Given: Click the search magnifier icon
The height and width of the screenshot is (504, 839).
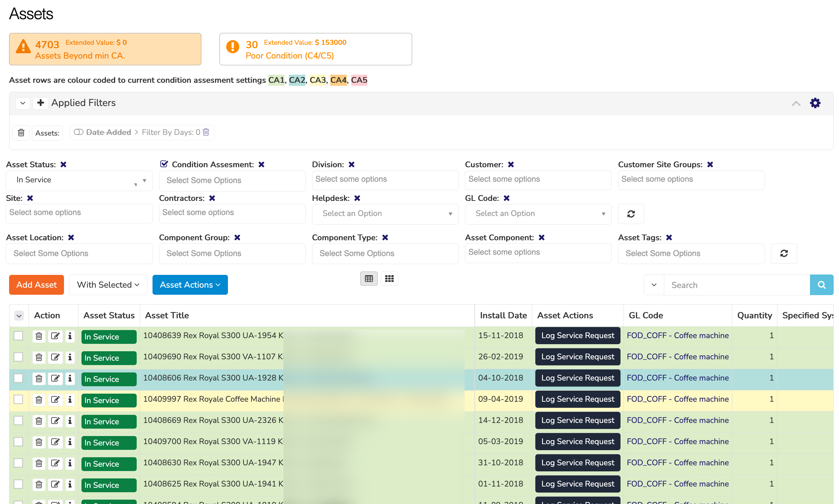Looking at the screenshot, I should (822, 285).
